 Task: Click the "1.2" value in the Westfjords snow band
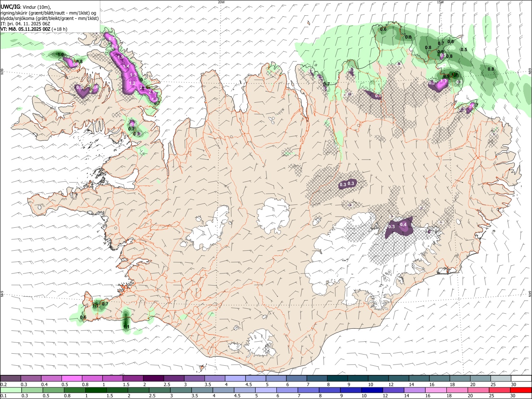[133, 83]
